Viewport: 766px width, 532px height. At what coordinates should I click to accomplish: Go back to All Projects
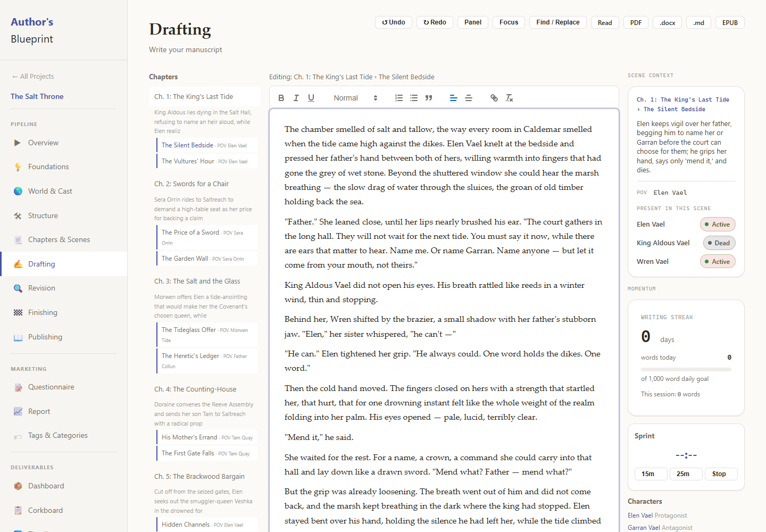click(x=32, y=77)
